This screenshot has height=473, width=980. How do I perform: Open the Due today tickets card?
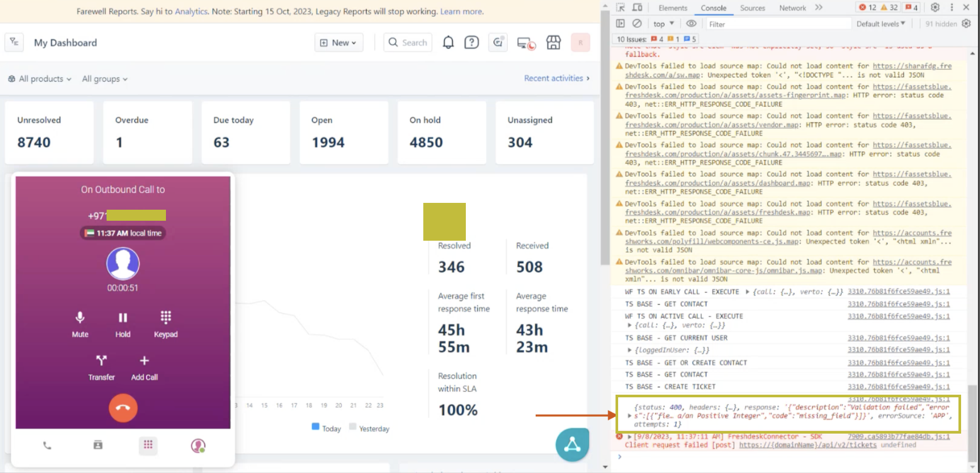pos(246,132)
